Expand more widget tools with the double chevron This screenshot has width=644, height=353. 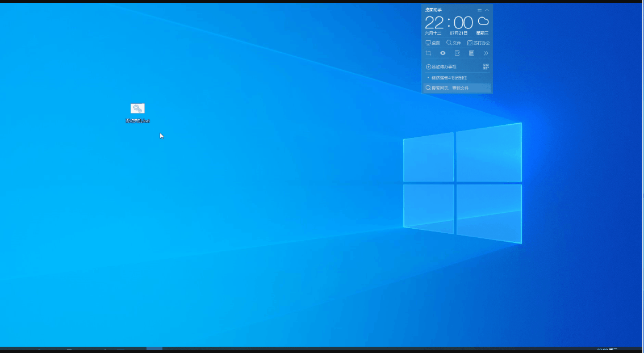point(486,53)
